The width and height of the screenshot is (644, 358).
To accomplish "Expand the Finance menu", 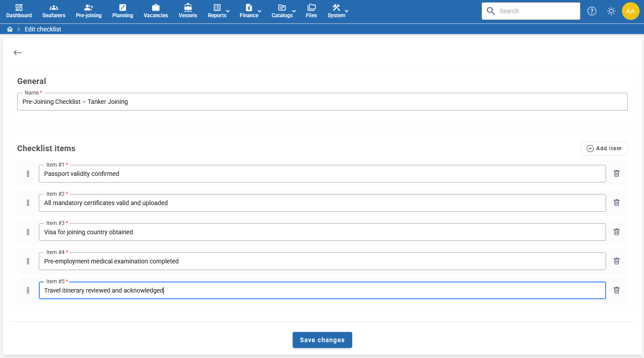I will 251,11.
